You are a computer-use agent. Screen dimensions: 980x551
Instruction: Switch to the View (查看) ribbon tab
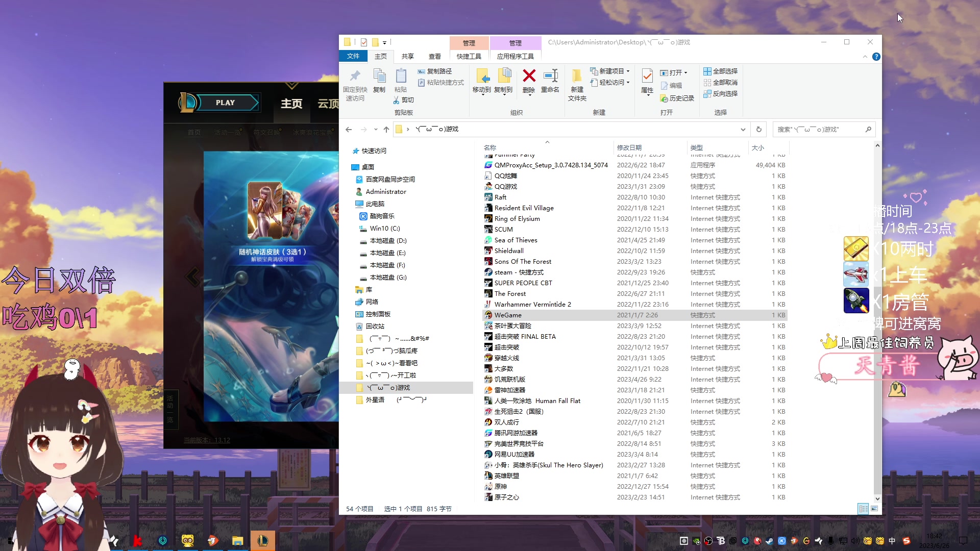[x=435, y=56]
